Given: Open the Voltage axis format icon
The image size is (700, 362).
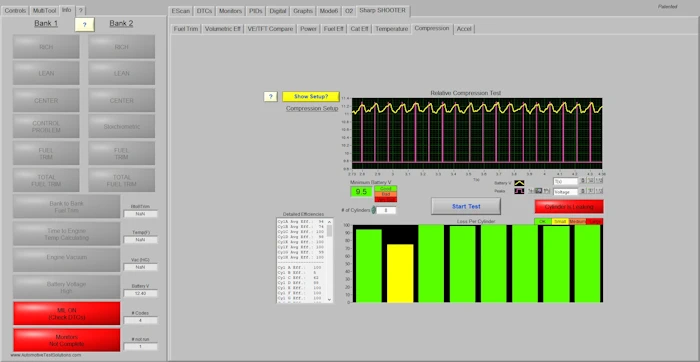Looking at the screenshot, I should click(599, 191).
